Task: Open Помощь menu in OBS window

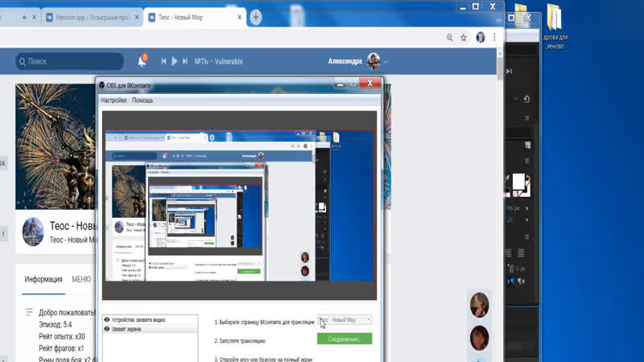Action: point(142,100)
